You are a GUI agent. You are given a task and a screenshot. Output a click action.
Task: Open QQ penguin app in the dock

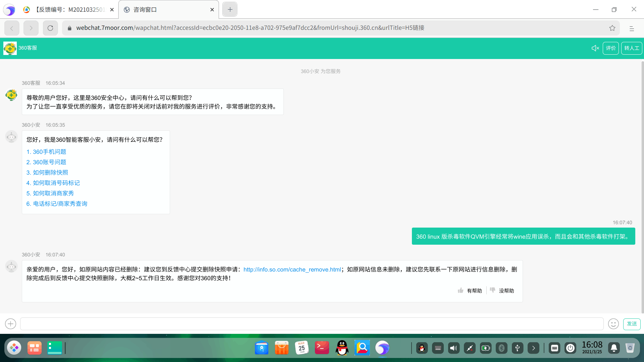coord(342,348)
